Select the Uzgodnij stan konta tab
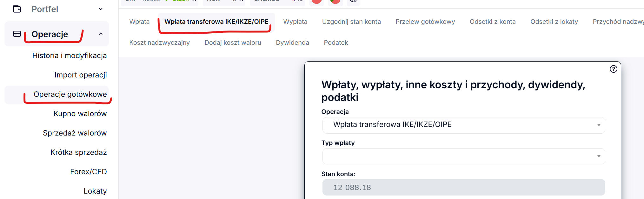 (351, 22)
